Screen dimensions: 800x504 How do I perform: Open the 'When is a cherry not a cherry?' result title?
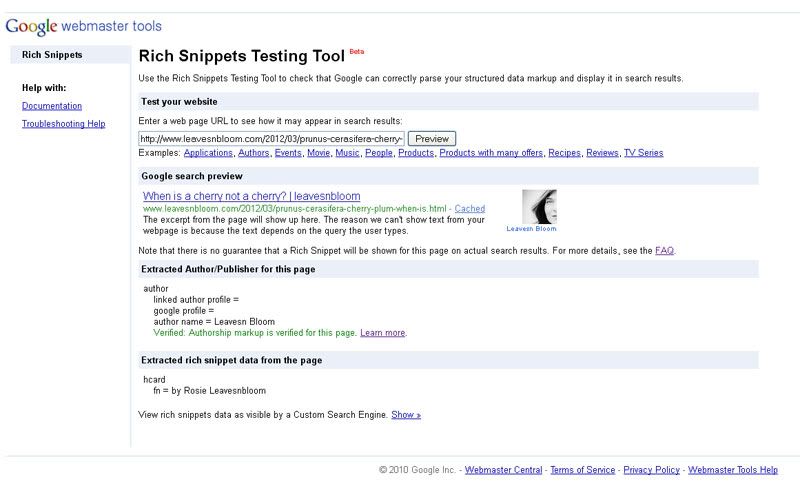pyautogui.click(x=252, y=196)
